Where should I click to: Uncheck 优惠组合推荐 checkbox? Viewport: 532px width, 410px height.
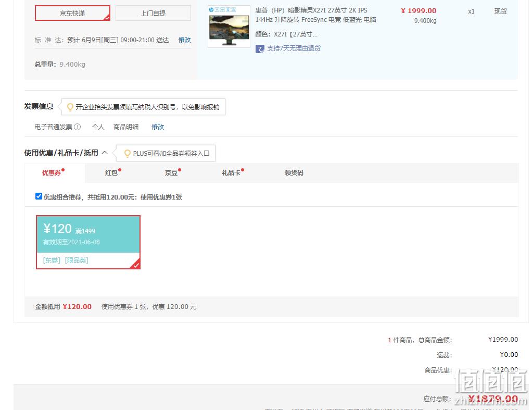click(x=39, y=196)
